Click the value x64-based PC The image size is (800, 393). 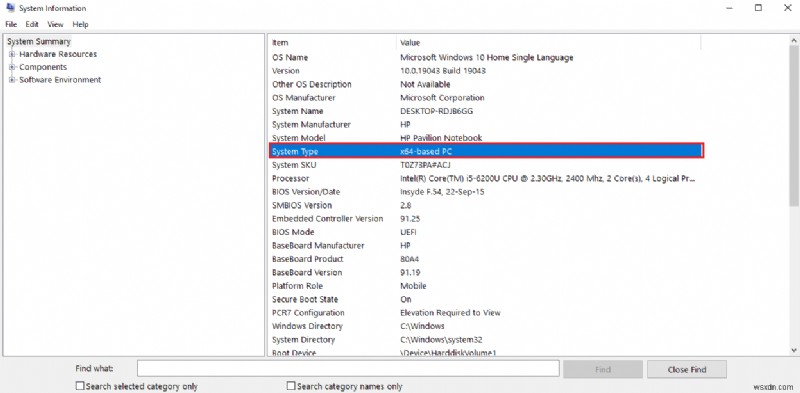pyautogui.click(x=426, y=152)
